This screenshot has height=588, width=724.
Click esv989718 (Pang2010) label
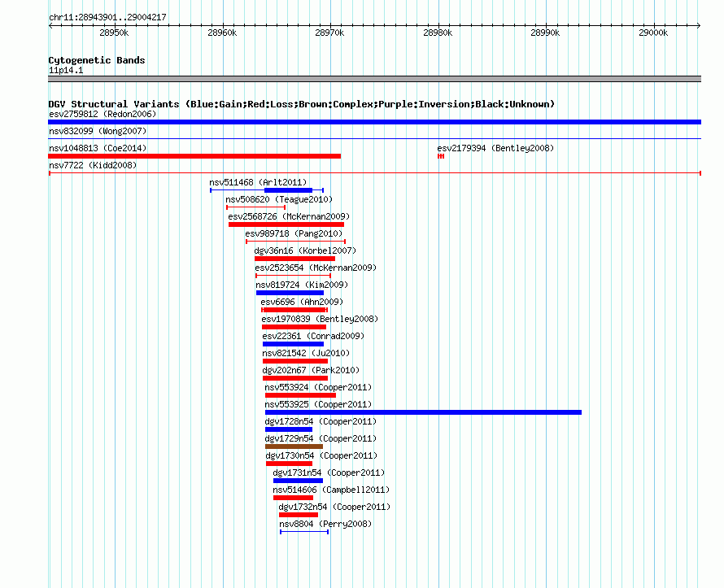click(294, 233)
